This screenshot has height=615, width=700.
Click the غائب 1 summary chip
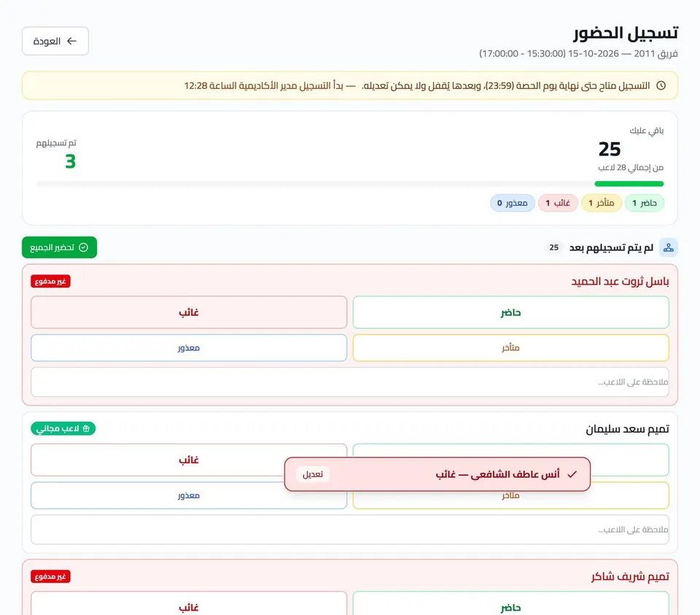[558, 204]
